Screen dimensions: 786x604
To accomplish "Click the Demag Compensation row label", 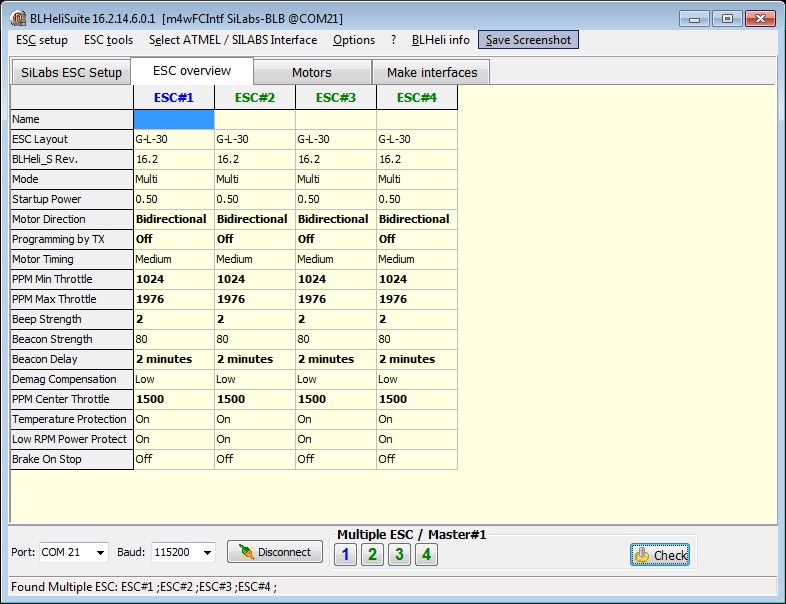I will (x=72, y=379).
